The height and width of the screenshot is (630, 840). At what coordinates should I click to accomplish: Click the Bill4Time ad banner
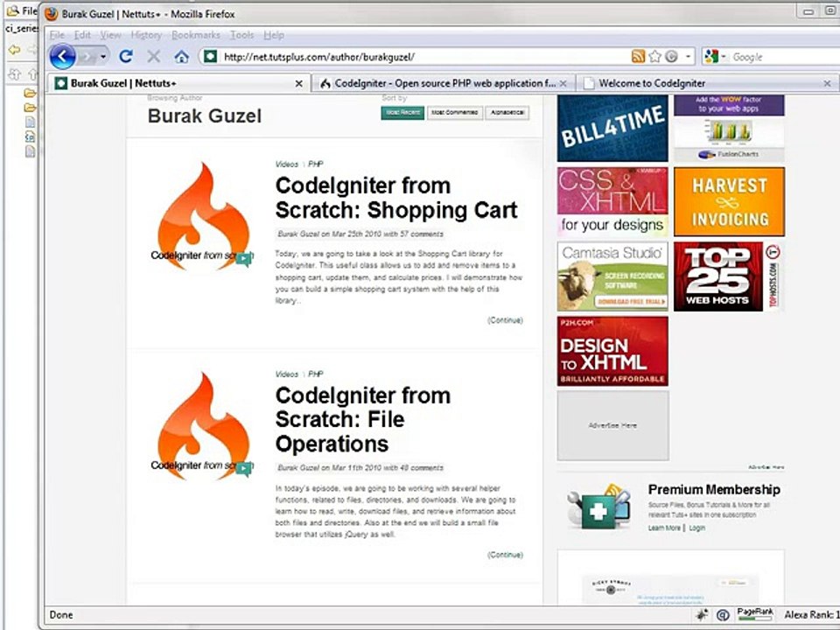click(x=612, y=129)
